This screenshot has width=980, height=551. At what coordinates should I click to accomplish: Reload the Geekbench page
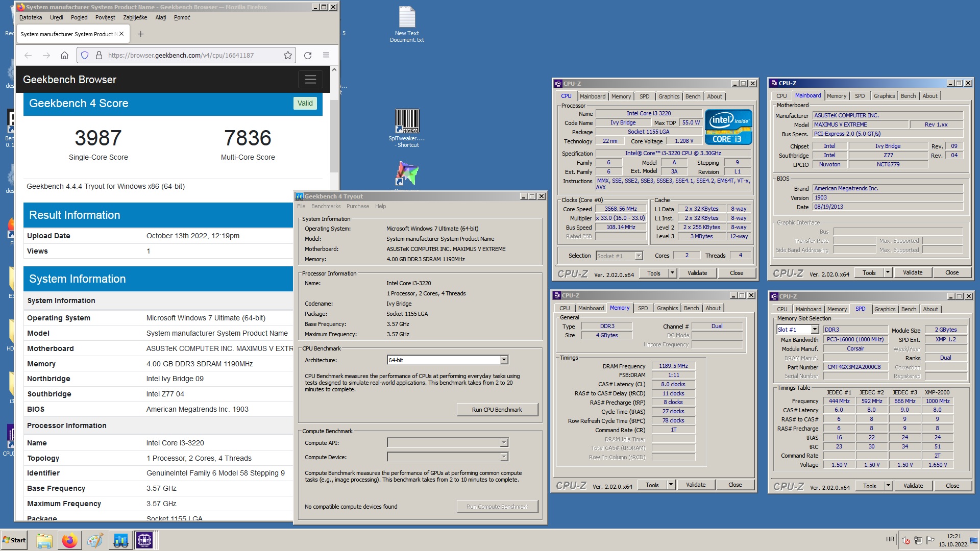coord(308,55)
